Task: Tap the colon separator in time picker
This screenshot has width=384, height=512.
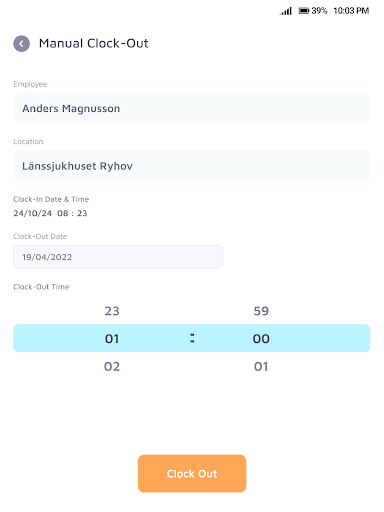Action: pos(192,338)
